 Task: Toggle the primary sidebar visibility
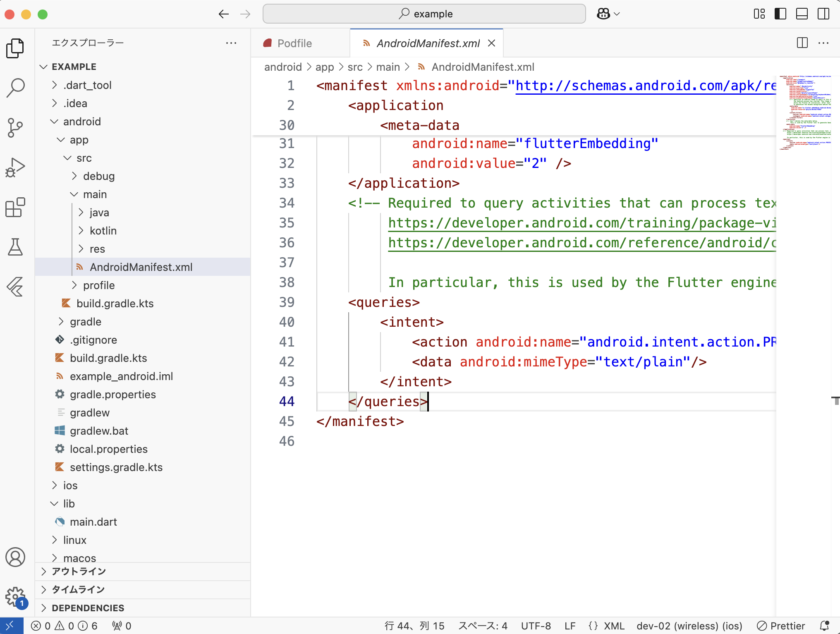(x=780, y=14)
